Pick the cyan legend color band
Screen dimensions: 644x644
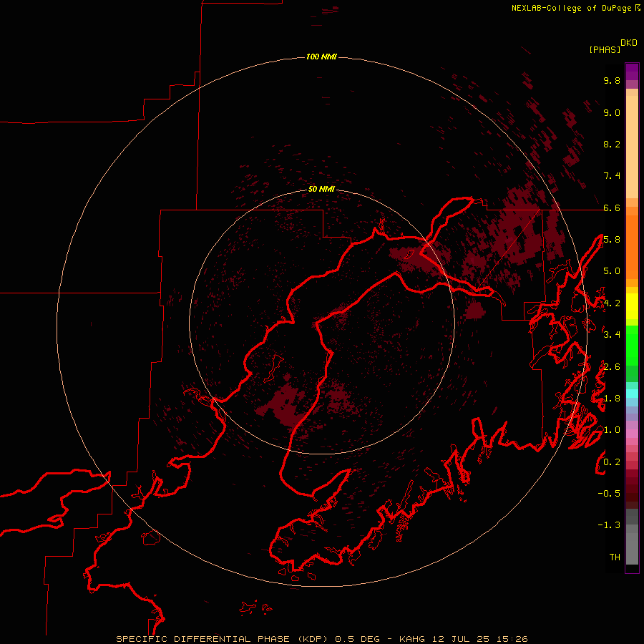(632, 394)
